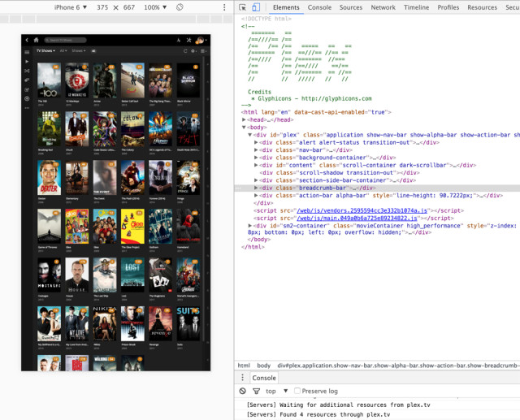This screenshot has height=420, width=520.
Task: Open the Black Mirror show poster
Action: click(188, 80)
